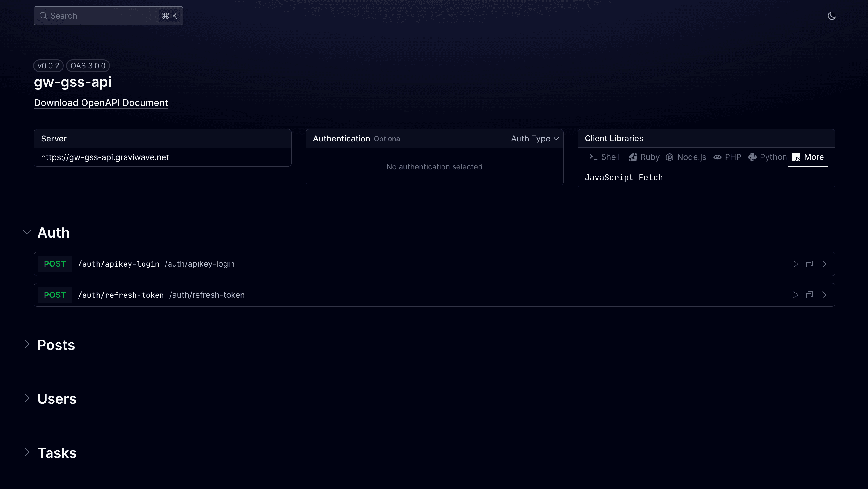This screenshot has height=489, width=868.
Task: Expand the Posts section
Action: (27, 344)
